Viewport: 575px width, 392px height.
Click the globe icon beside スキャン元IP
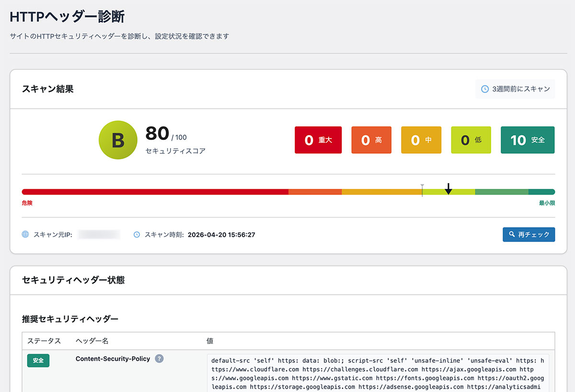pyautogui.click(x=25, y=234)
